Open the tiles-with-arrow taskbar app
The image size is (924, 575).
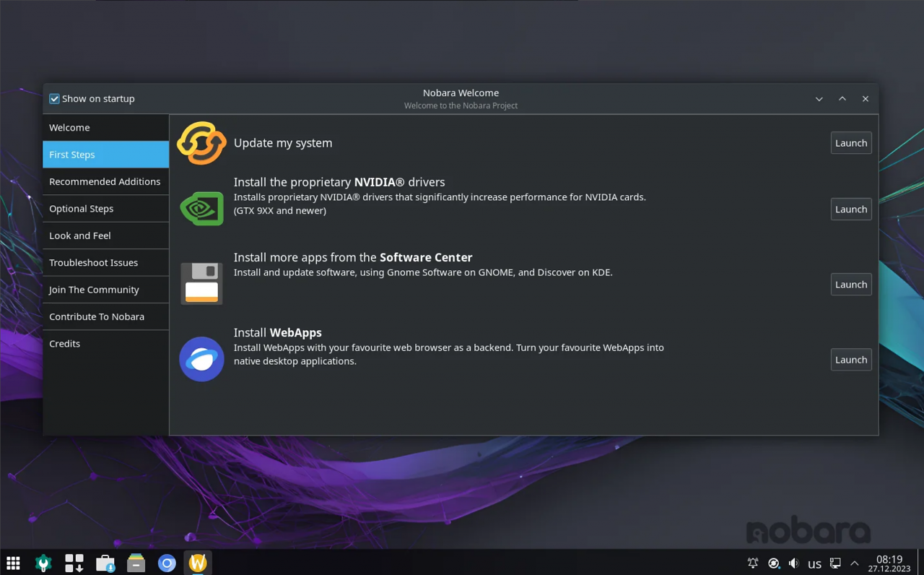74,563
